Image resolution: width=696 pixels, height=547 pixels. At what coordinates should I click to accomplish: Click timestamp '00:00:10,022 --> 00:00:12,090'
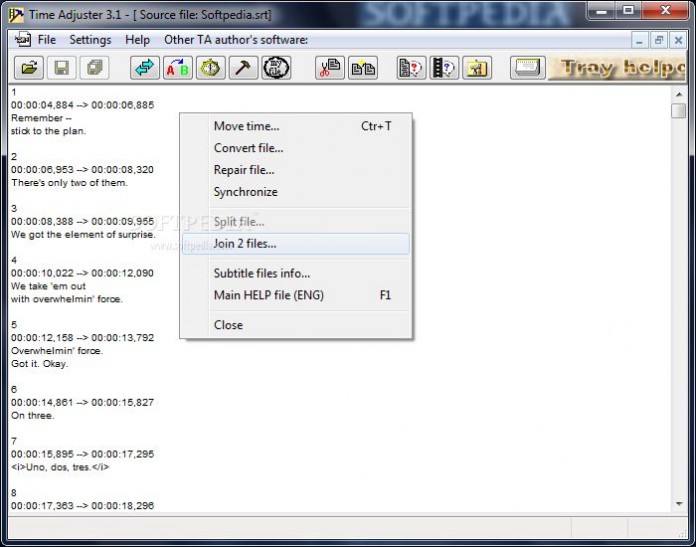click(x=83, y=273)
